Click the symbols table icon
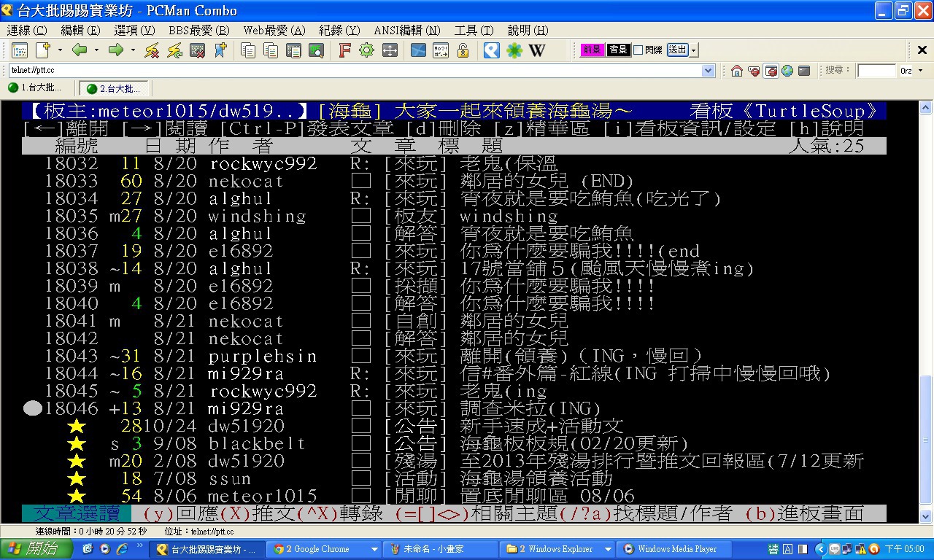 441,50
